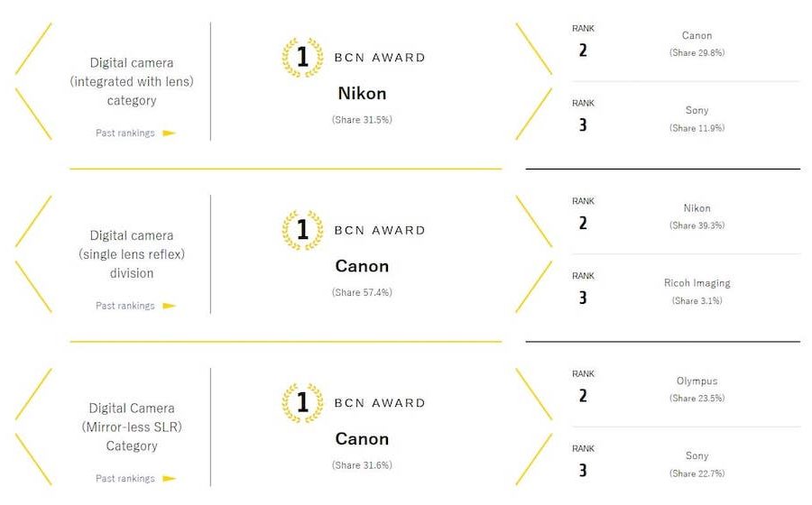
Task: Open Past rankings for Mirror-less SLR category
Action: coord(125,479)
